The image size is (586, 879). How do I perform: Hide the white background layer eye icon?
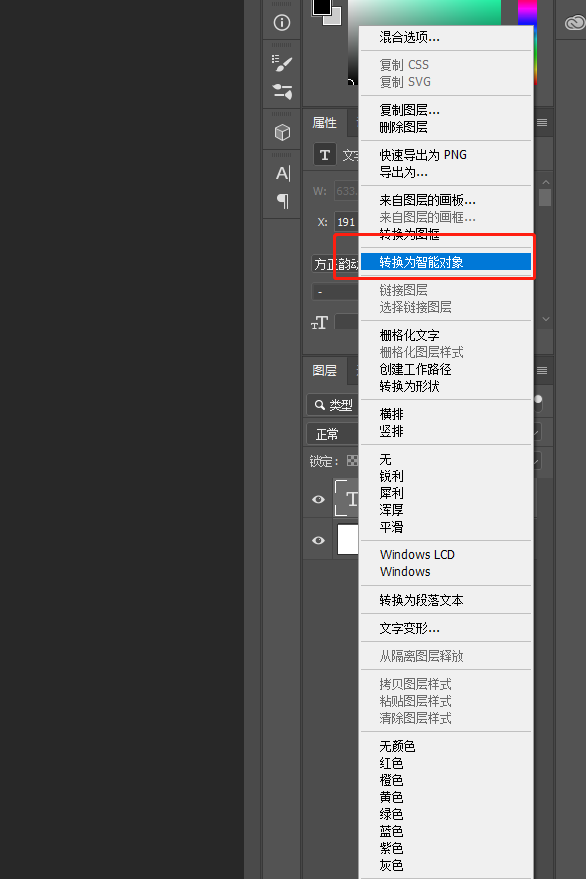coord(319,540)
